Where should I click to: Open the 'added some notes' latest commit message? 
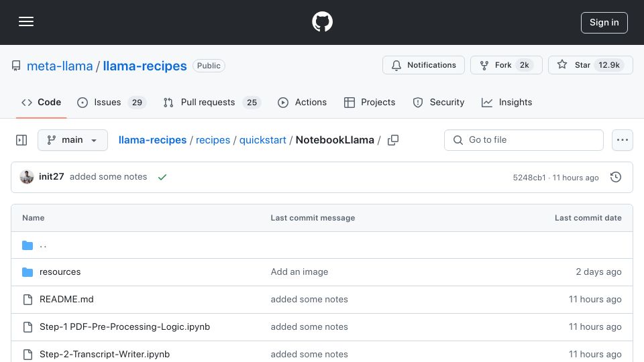108,176
